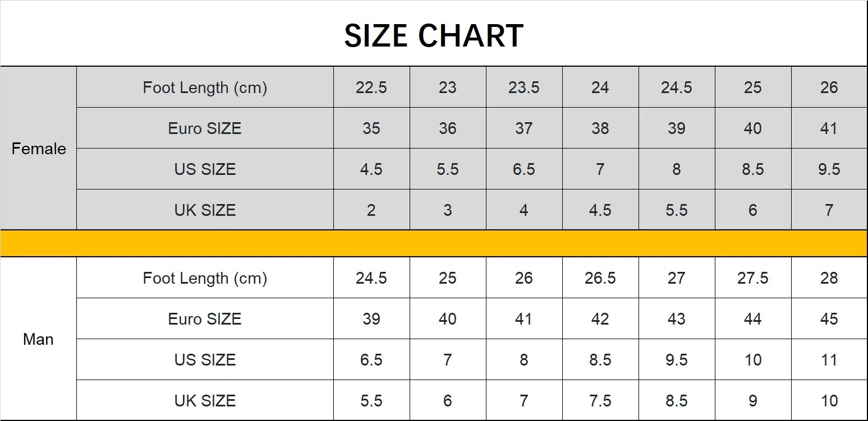Select Man Euro size 42 cell
This screenshot has height=421, width=868.
tap(600, 319)
